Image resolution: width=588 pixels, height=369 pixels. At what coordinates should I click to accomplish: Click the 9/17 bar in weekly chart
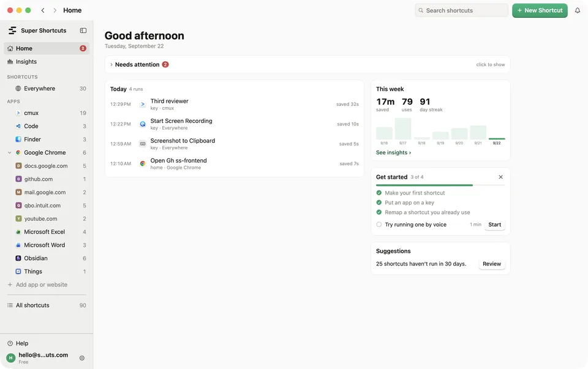pos(403,129)
